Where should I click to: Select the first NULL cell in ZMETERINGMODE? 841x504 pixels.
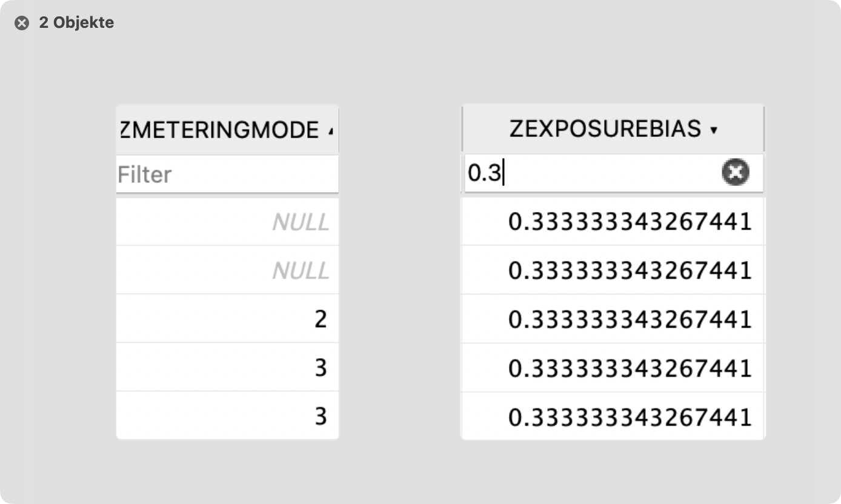coord(227,222)
